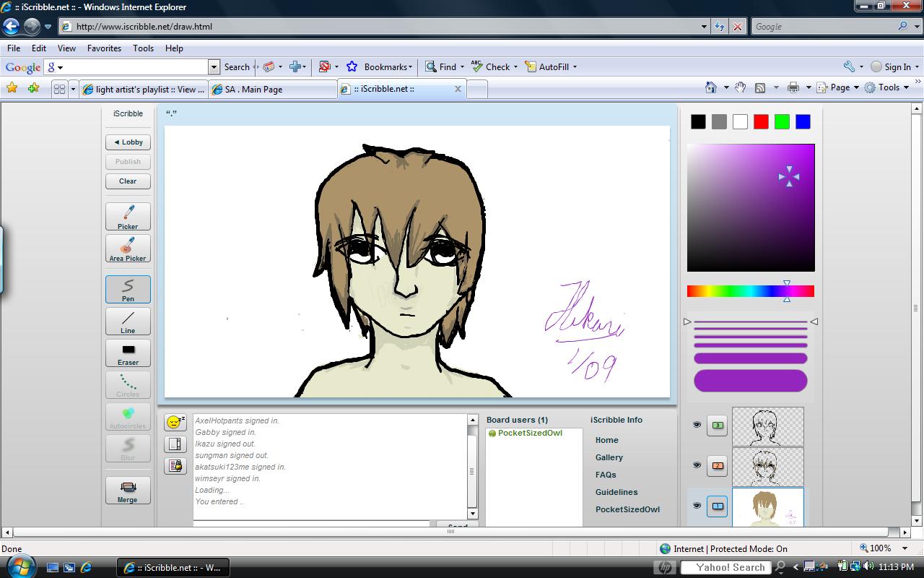Pick the red color swatch

[761, 122]
